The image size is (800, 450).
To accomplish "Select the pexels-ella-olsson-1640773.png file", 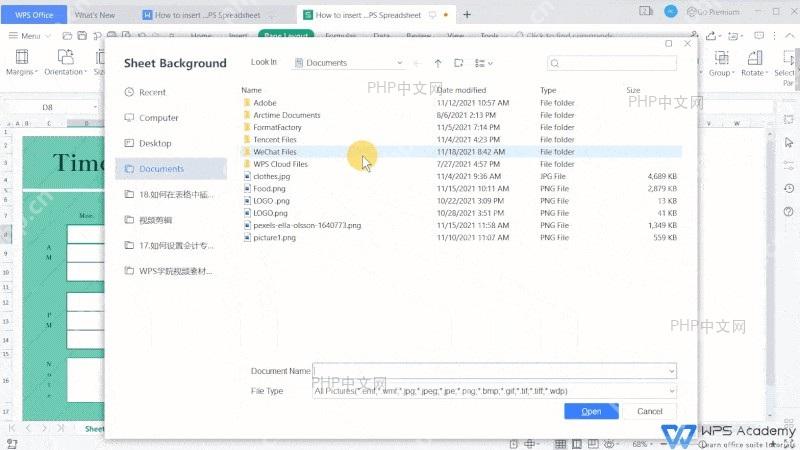I will click(x=462, y=225).
